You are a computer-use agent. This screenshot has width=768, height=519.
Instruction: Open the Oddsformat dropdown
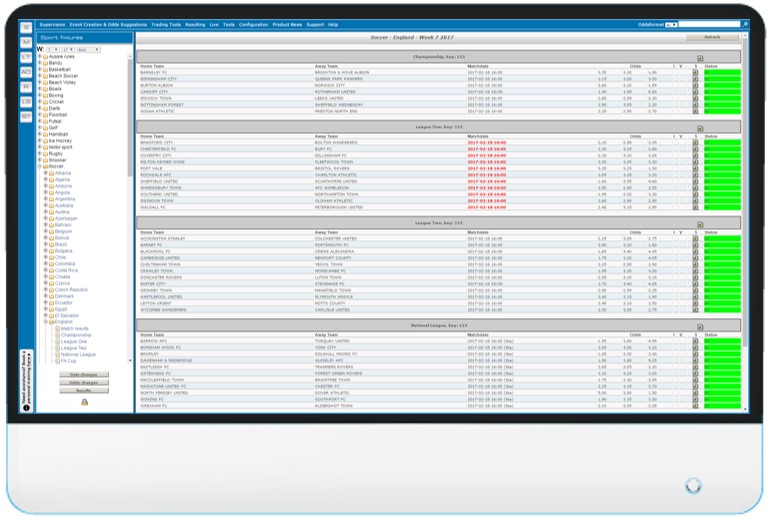click(671, 24)
